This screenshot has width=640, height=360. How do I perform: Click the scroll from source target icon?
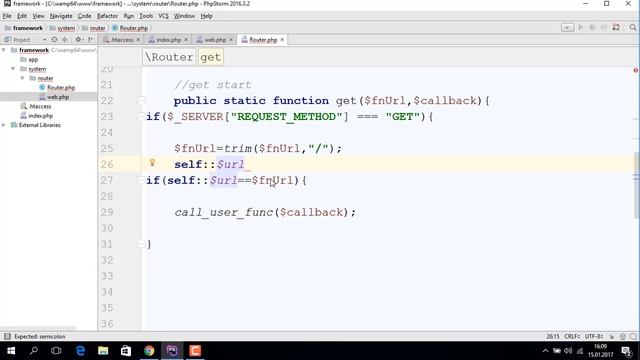click(54, 40)
